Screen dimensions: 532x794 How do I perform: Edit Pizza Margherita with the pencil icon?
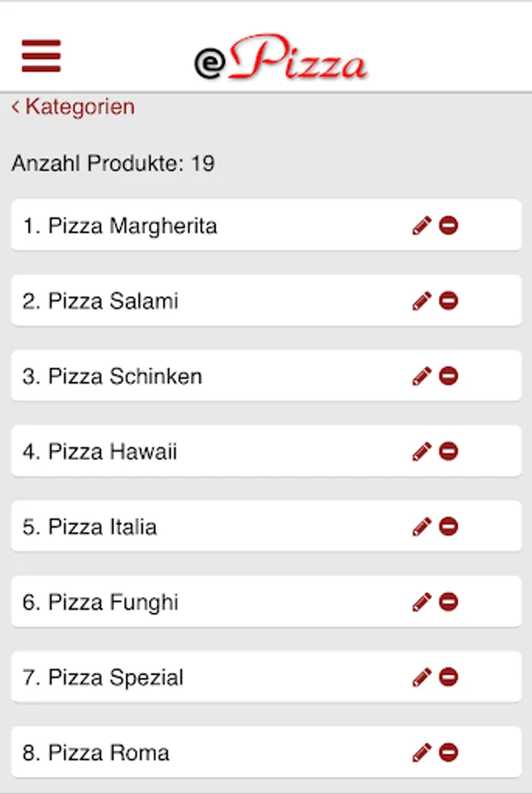pyautogui.click(x=422, y=227)
